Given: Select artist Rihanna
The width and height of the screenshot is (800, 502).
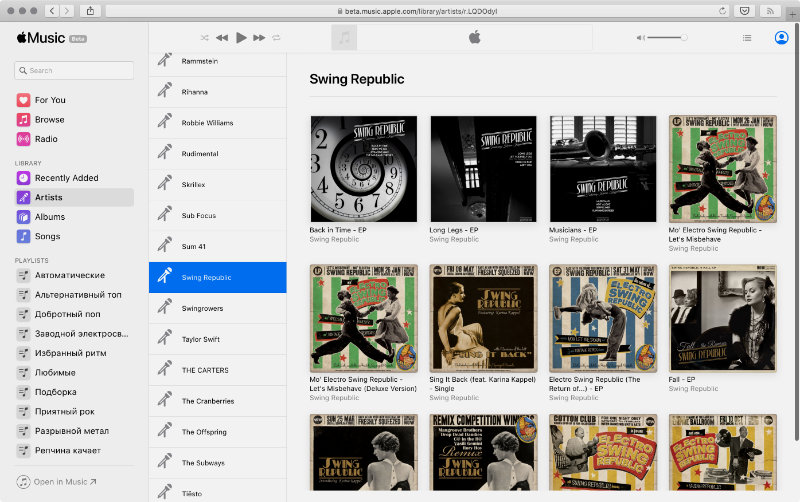Looking at the screenshot, I should pos(218,92).
